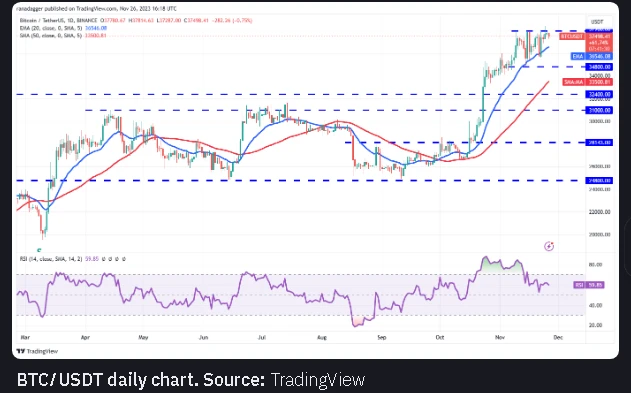
Task: Select the 31000.00 horizontal level label
Action: 599,110
